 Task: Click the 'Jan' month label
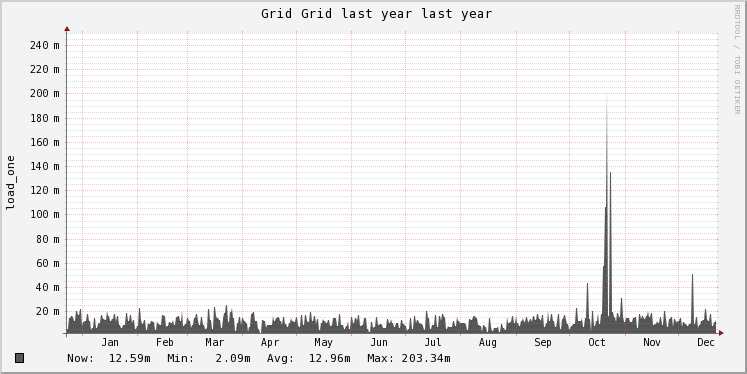[110, 342]
